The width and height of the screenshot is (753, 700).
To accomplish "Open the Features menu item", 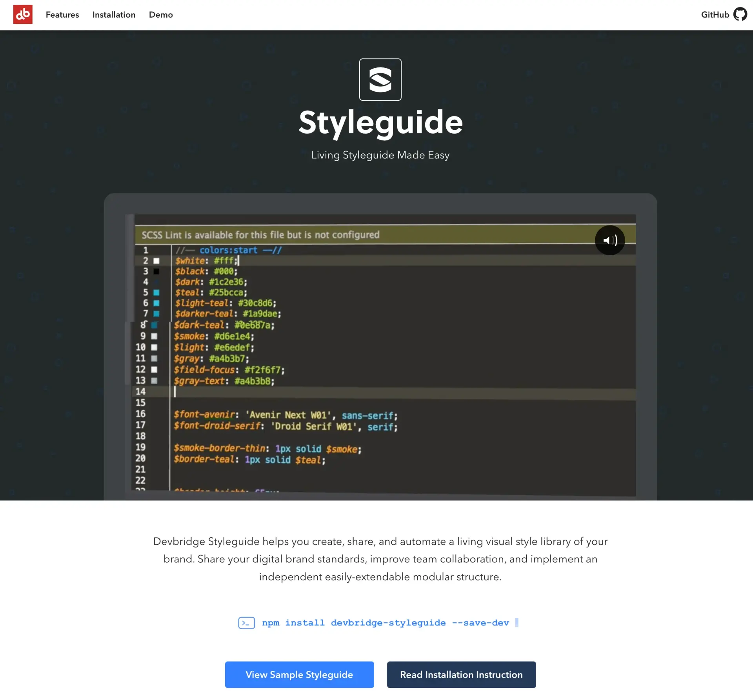I will click(62, 15).
